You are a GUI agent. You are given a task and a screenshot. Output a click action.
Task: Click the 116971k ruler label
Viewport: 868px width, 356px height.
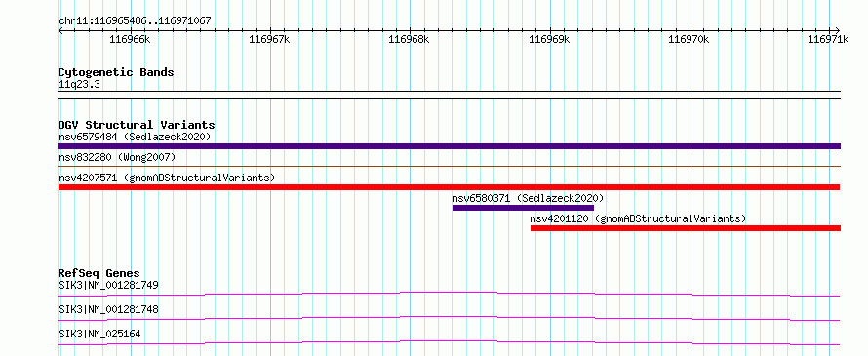tap(828, 40)
